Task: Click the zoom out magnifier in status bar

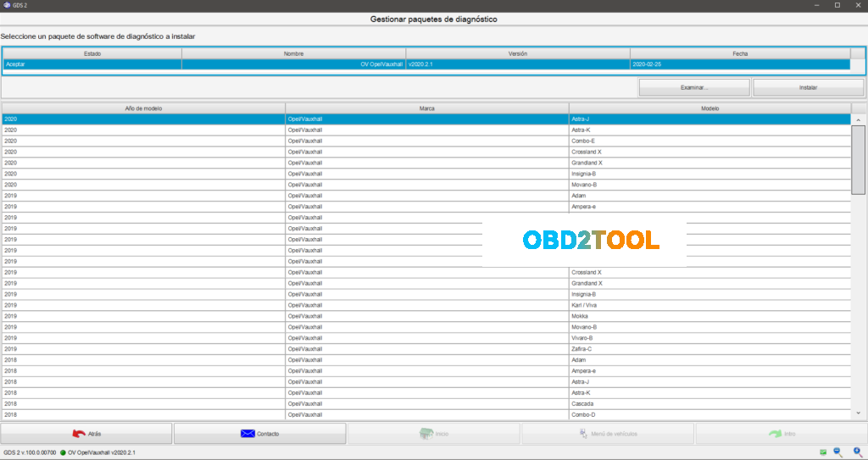Action: pos(837,452)
